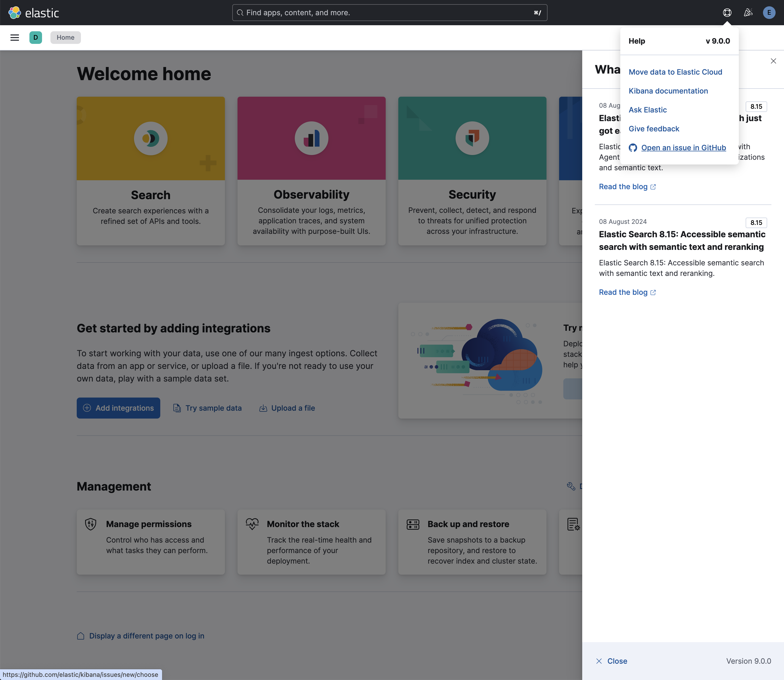Screen dimensions: 784x680
Task: Click Elastic Search 8.15 article heading
Action: pyautogui.click(x=682, y=241)
